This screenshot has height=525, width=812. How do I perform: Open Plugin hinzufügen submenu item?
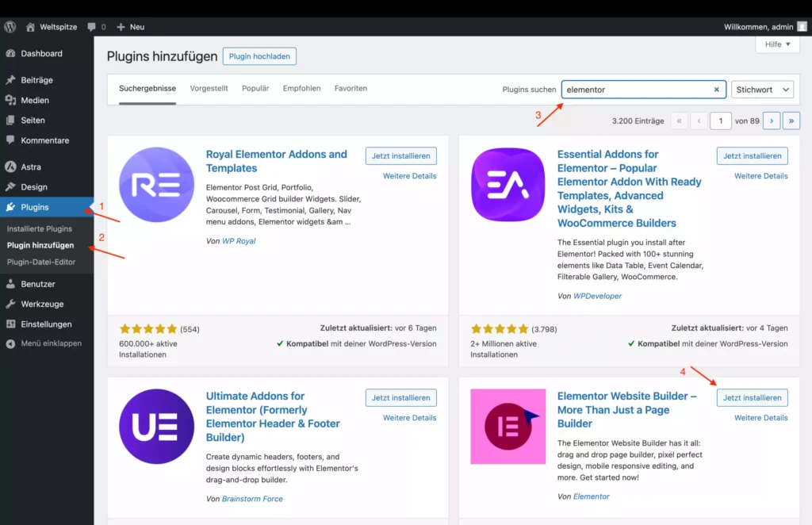[40, 245]
